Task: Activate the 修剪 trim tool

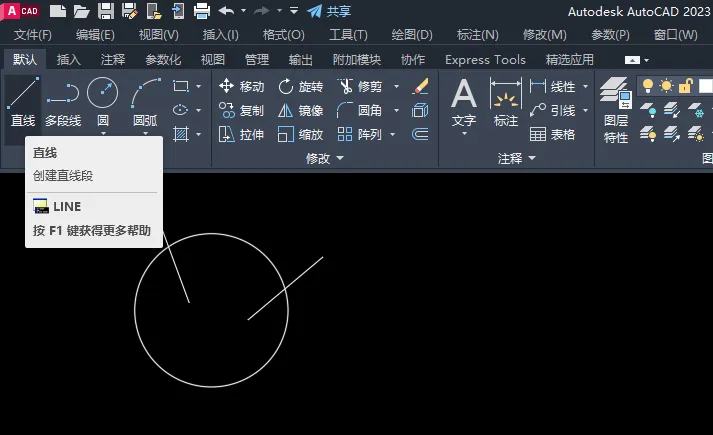Action: pos(360,86)
